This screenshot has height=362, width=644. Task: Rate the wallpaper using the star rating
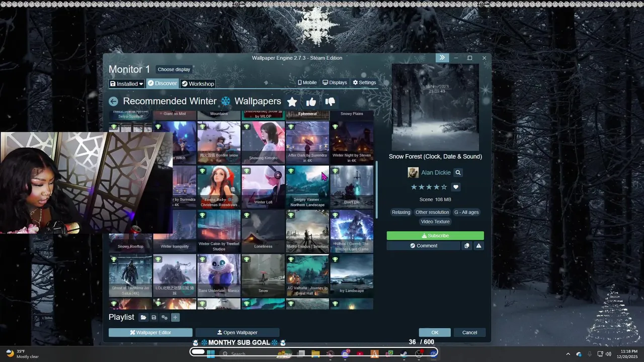pyautogui.click(x=429, y=187)
